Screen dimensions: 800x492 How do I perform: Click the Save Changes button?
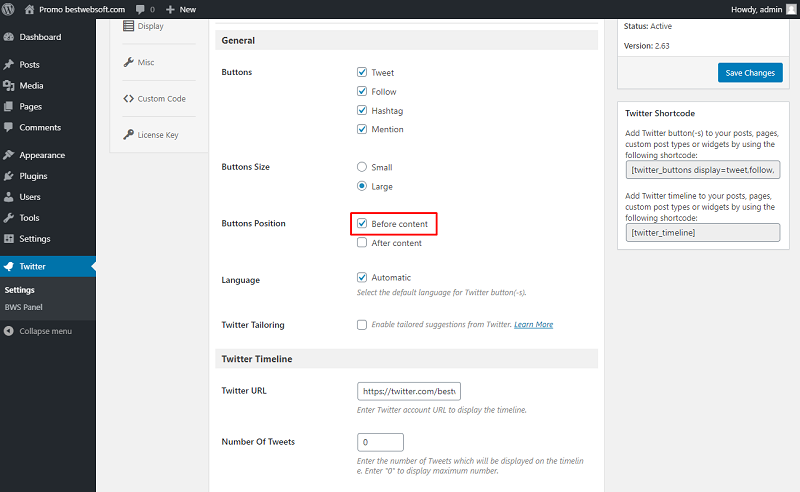(750, 72)
